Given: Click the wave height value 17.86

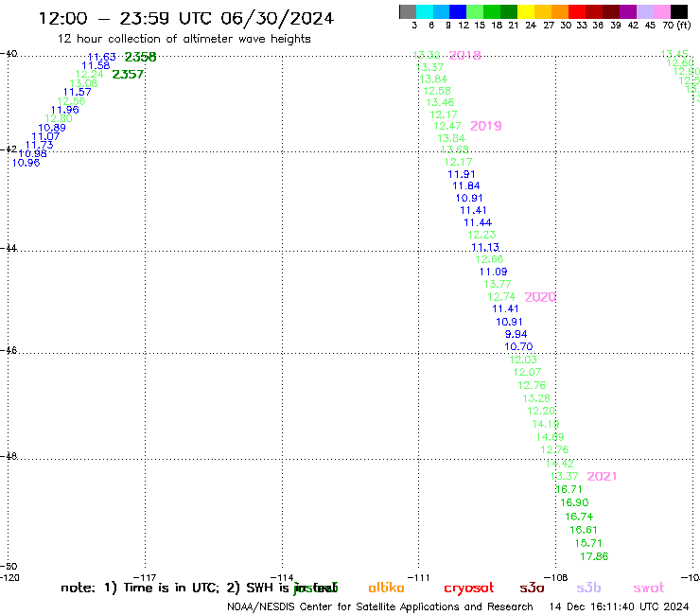Looking at the screenshot, I should (594, 556).
